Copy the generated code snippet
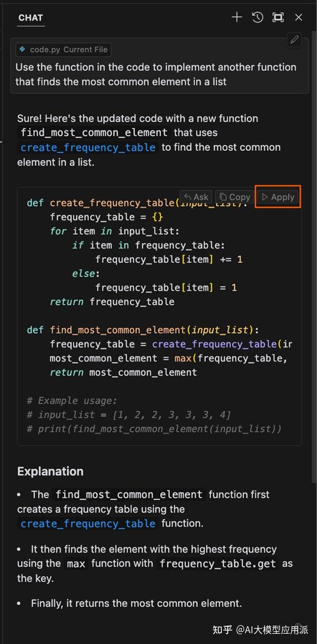The height and width of the screenshot is (644, 317). (x=233, y=197)
